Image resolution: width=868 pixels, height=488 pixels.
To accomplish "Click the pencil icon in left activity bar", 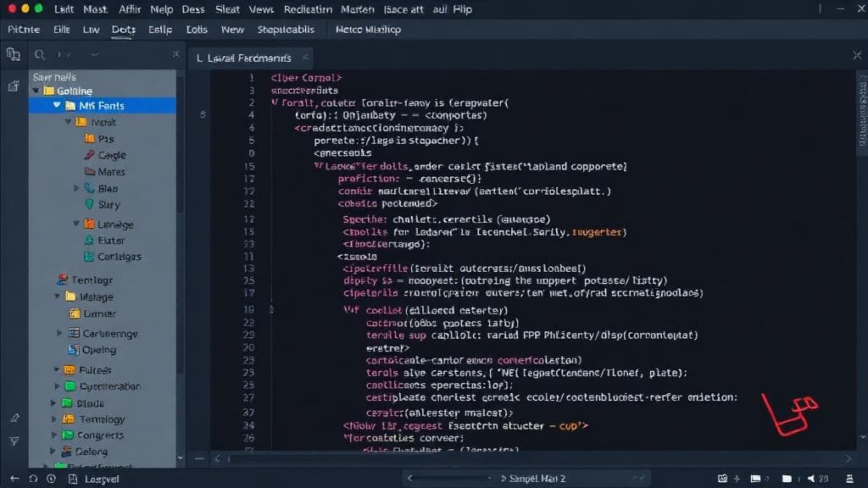I will [x=14, y=419].
